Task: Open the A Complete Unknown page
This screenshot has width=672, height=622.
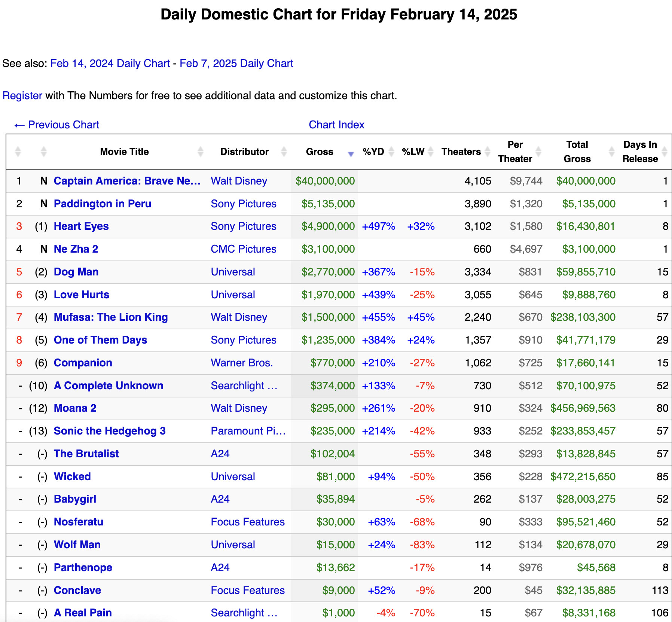Action: coord(109,385)
